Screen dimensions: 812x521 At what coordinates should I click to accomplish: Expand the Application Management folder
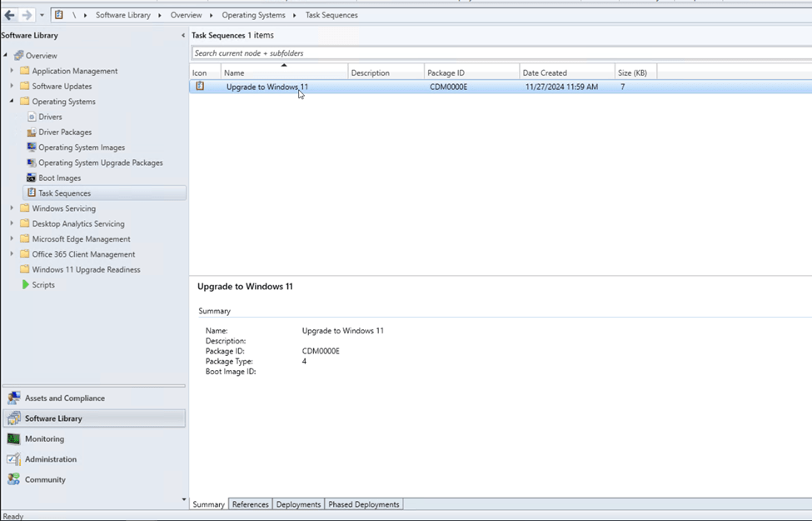coord(12,71)
